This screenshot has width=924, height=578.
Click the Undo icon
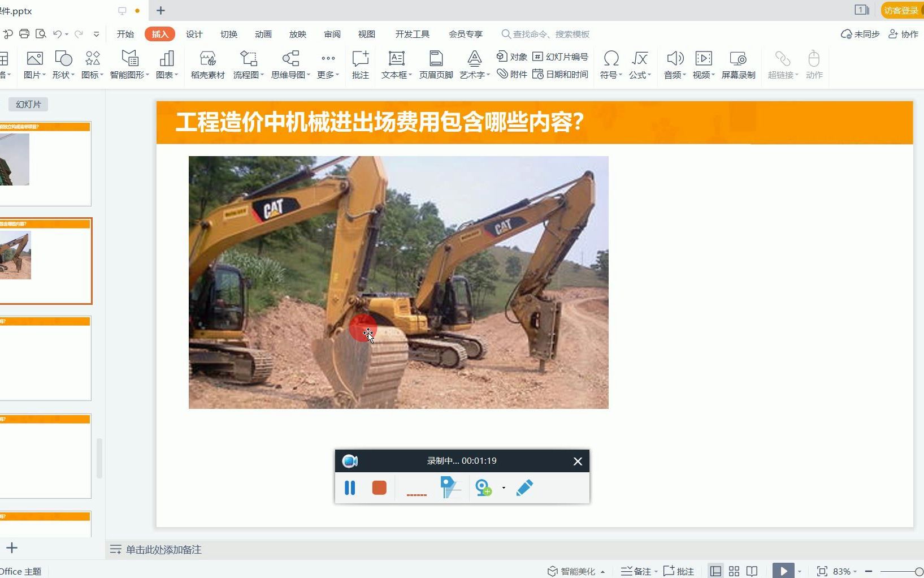coord(57,34)
